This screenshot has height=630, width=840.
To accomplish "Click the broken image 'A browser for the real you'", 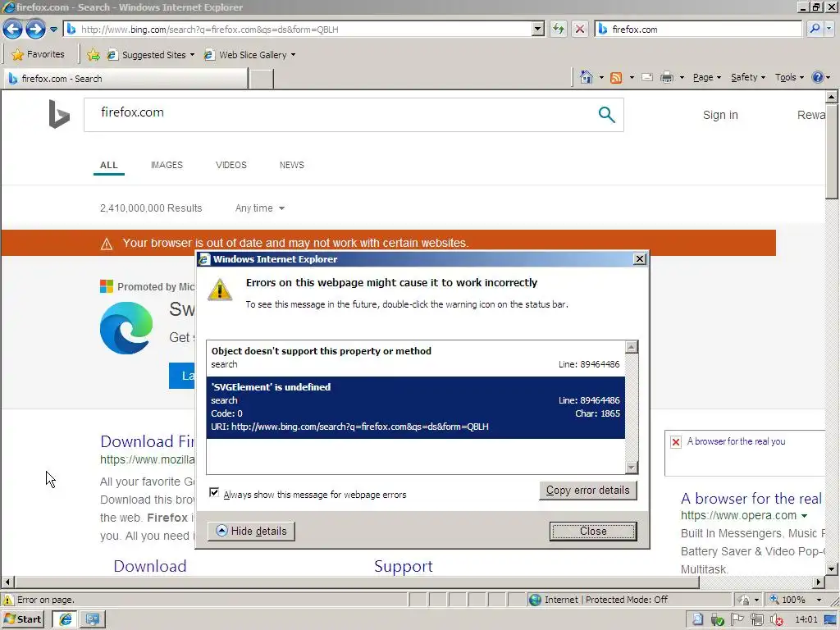I will coord(745,452).
